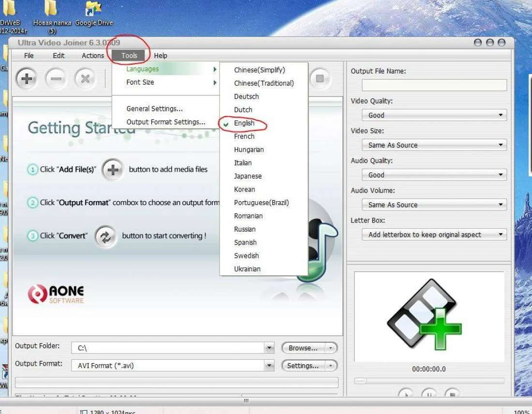The width and height of the screenshot is (532, 414).
Task: Choose Korean language
Action: [x=264, y=189]
